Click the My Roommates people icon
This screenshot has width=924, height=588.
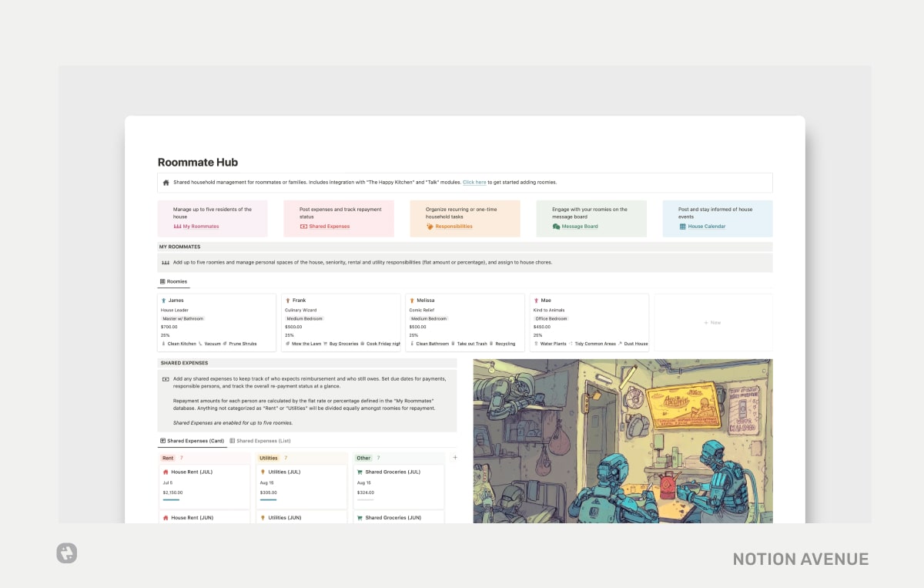(x=177, y=227)
